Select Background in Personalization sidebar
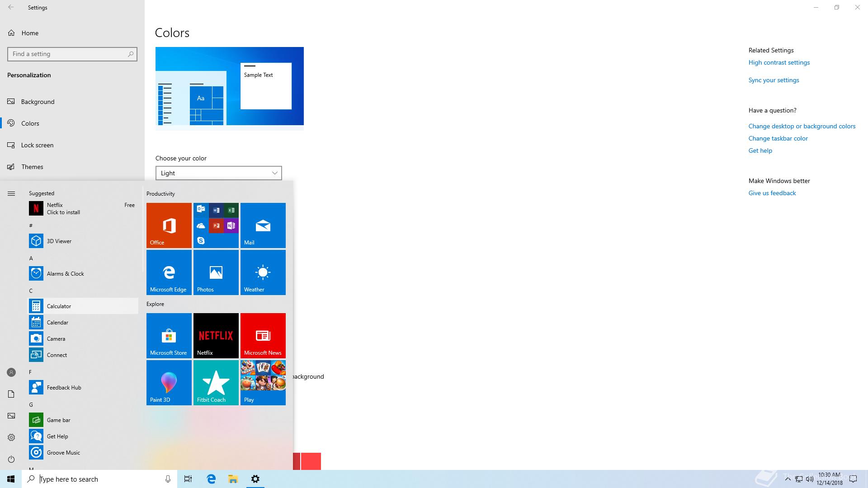 (x=72, y=102)
